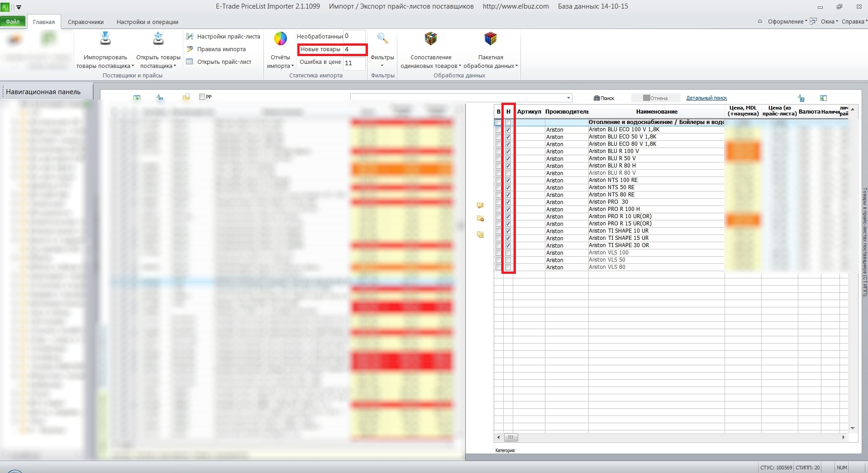Open the Настройки и операции tab
The height and width of the screenshot is (473, 868).
(148, 22)
